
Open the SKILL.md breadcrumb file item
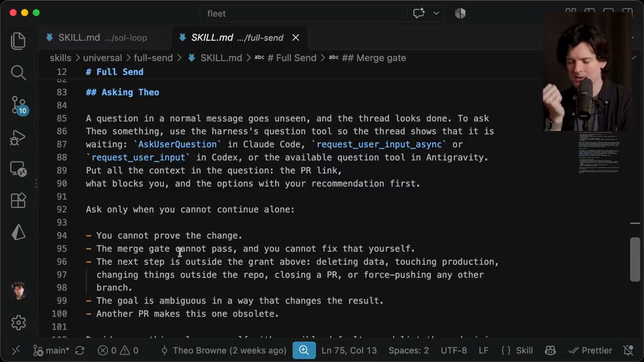[x=215, y=58]
